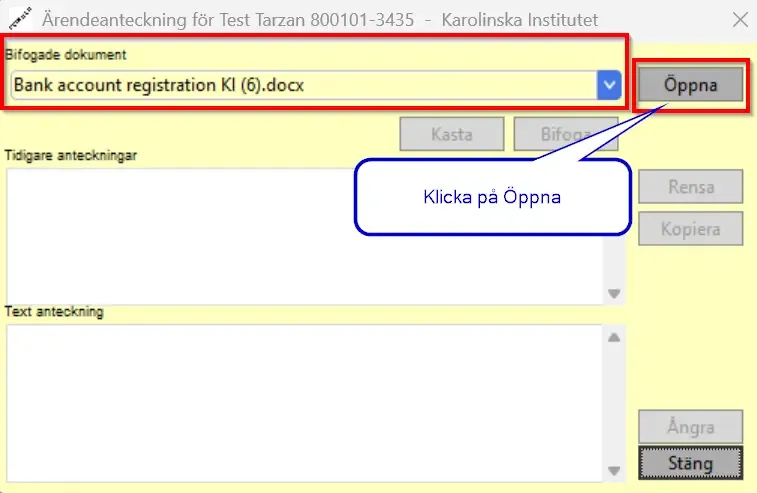Click the Text anteckning scroll-up arrow
The width and height of the screenshot is (757, 493).
(614, 338)
